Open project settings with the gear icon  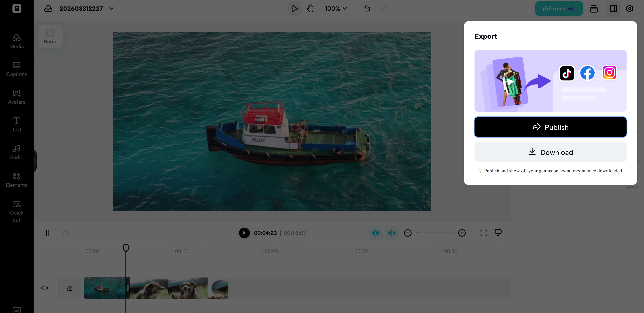click(x=630, y=8)
